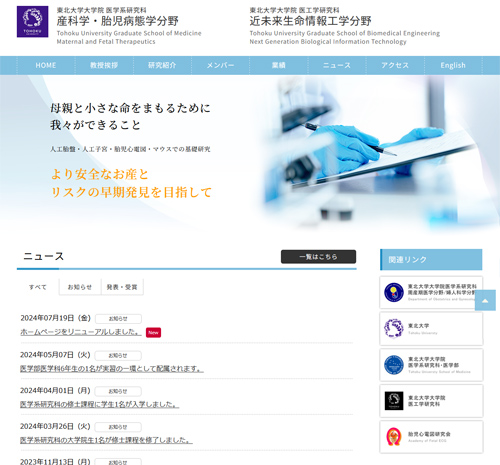500x465 pixels.
Task: Click the お知らせ tag on 2024年07月19日
Action: (x=118, y=319)
